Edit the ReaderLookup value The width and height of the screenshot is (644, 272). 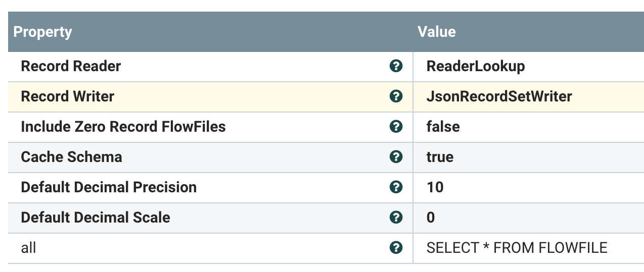(x=476, y=66)
